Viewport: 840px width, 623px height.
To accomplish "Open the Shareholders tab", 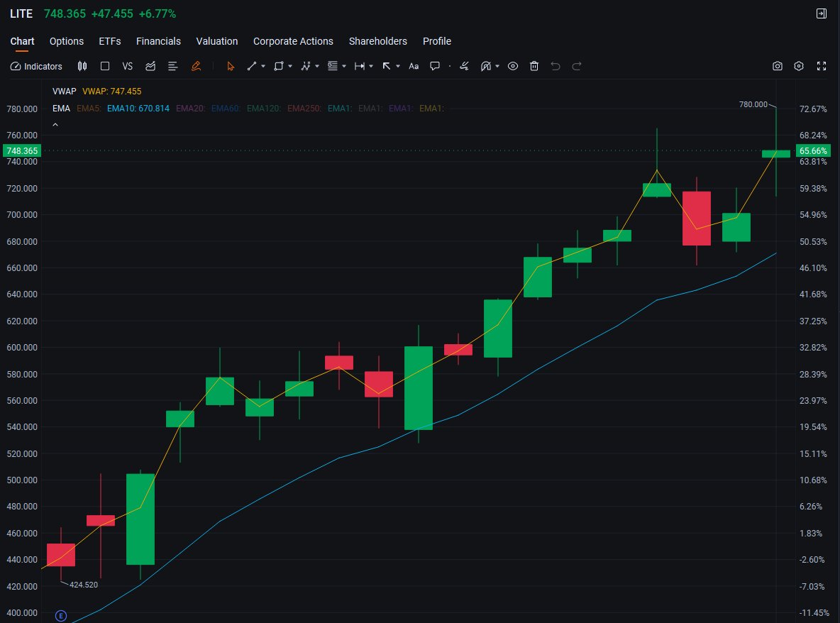I will tap(377, 41).
